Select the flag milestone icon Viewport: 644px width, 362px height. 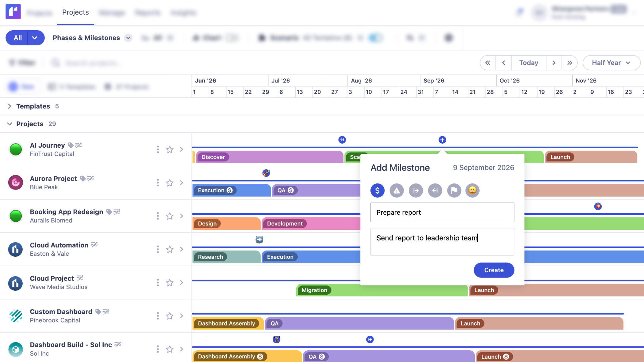click(x=454, y=190)
